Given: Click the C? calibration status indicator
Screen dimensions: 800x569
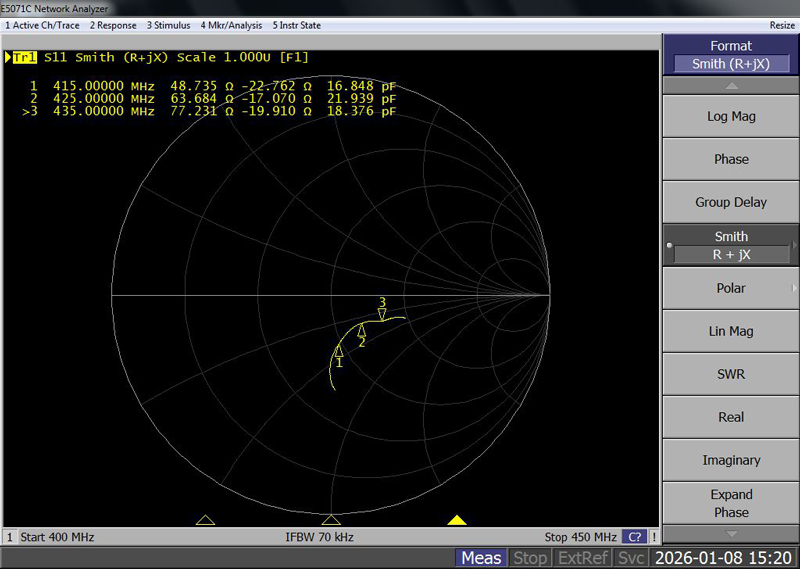Looking at the screenshot, I should 634,537.
